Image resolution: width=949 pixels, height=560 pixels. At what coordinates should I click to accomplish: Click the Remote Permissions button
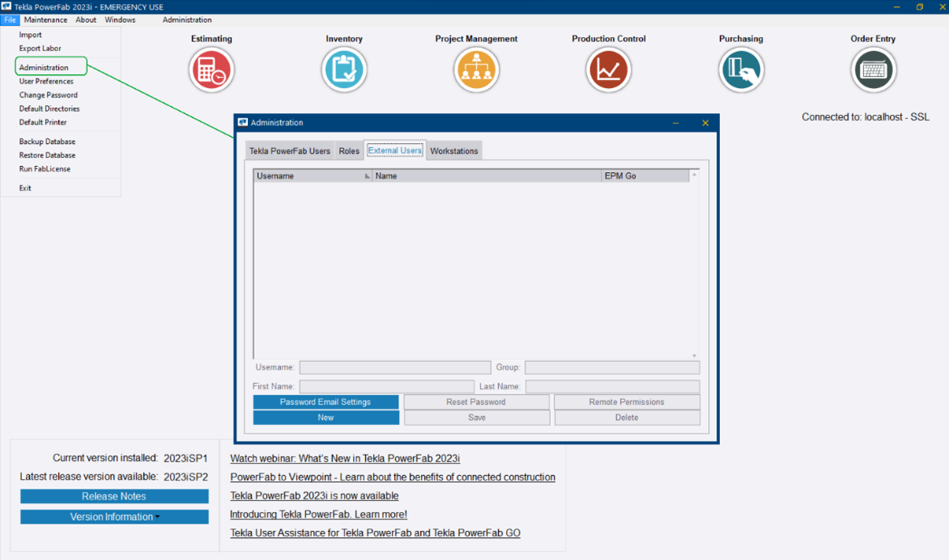(x=627, y=402)
